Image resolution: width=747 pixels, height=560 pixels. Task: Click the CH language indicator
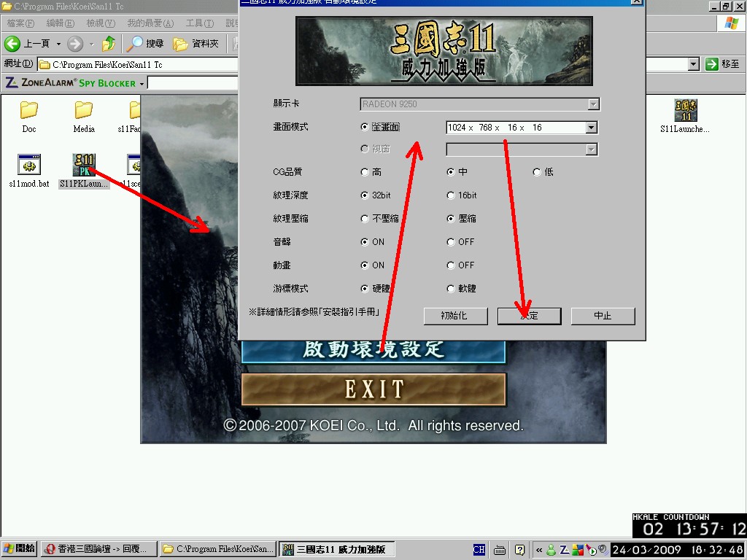pyautogui.click(x=479, y=550)
